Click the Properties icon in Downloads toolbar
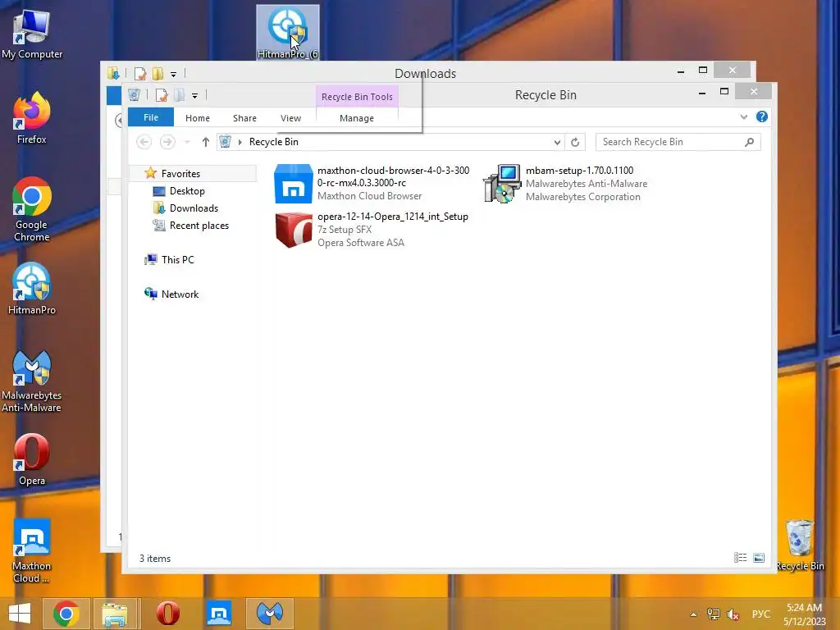 click(x=140, y=73)
